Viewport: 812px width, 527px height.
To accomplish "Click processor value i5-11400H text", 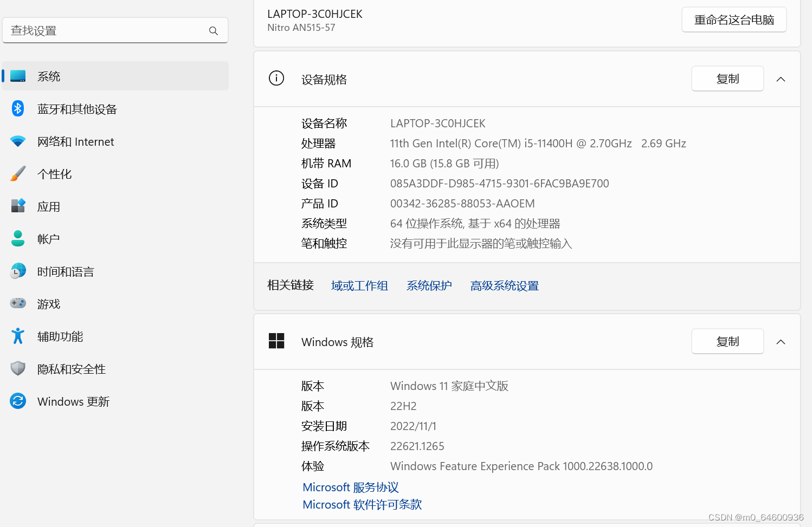I will 538,144.
